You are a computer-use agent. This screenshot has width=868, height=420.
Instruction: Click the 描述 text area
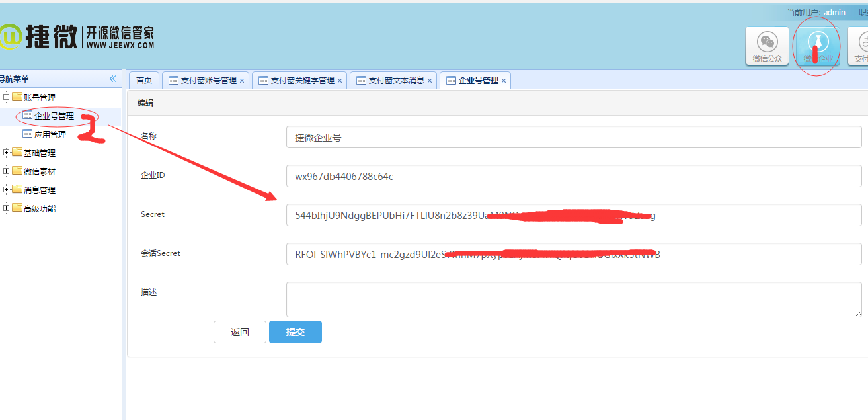pos(574,300)
